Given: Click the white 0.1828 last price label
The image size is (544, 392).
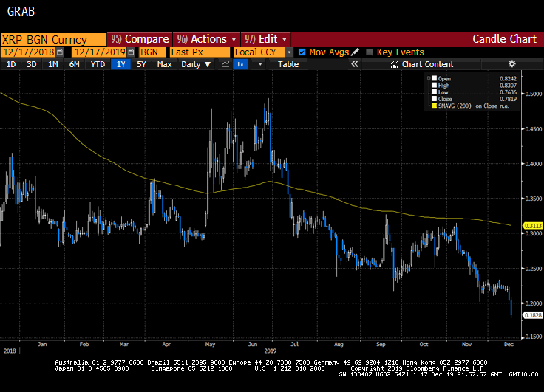Looking at the screenshot, I should (x=533, y=315).
